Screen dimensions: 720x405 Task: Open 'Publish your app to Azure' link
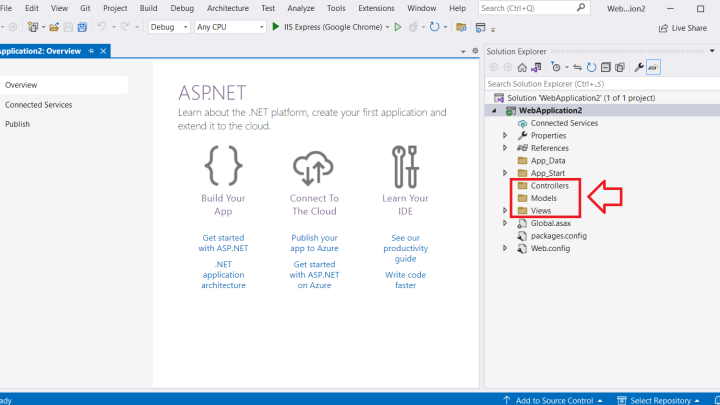click(x=314, y=243)
